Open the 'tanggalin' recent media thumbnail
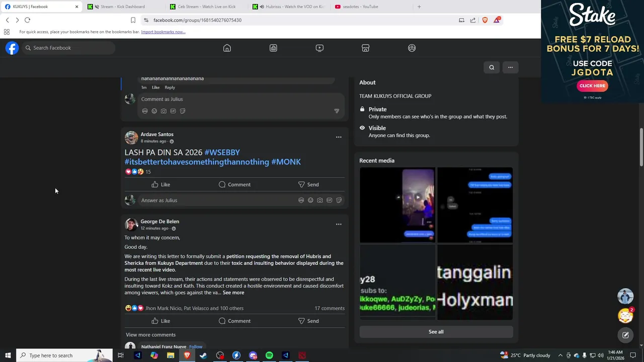644x362 pixels. click(x=475, y=283)
